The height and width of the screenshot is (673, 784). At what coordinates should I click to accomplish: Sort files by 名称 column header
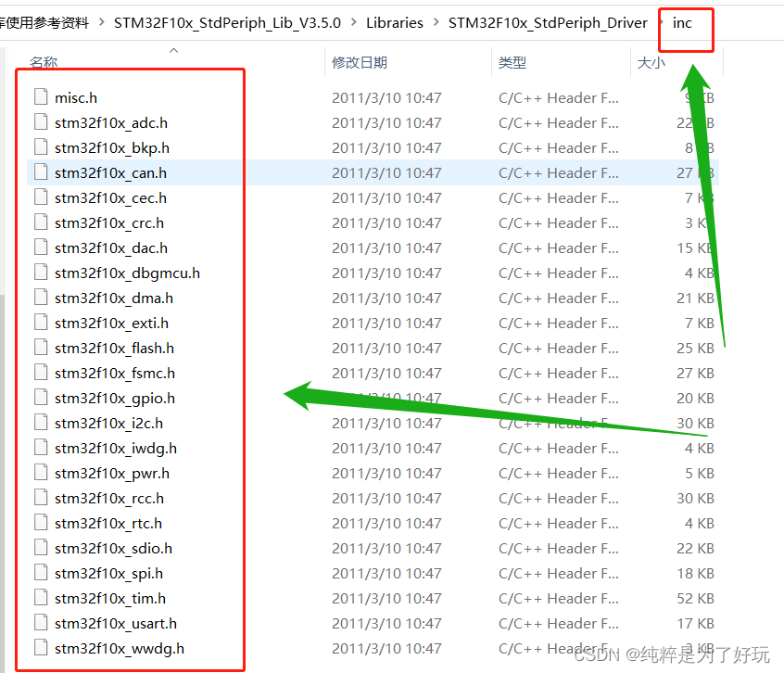click(44, 62)
